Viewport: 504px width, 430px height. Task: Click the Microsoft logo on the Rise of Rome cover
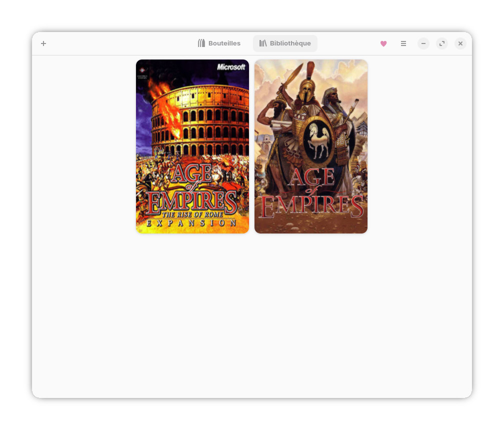pos(231,67)
